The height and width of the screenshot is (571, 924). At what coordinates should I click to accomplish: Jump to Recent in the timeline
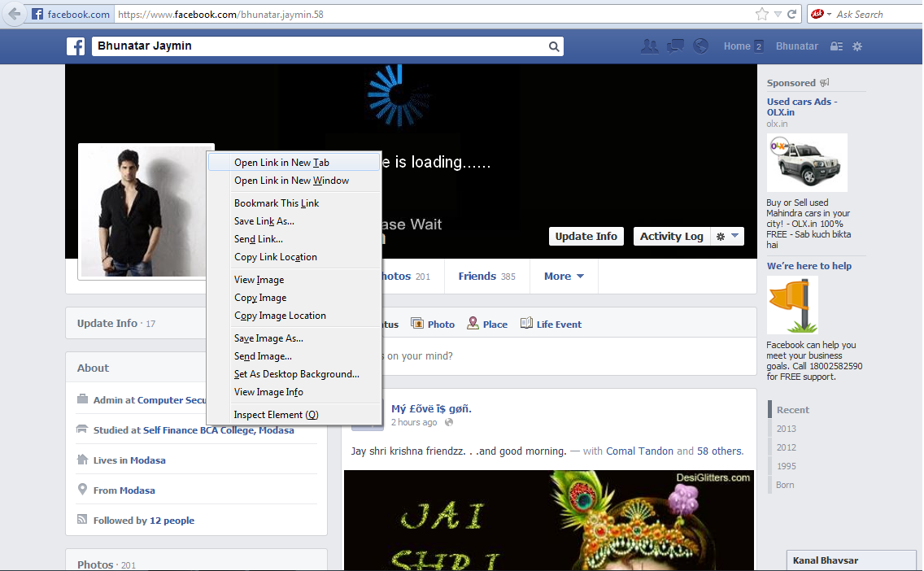coord(792,409)
